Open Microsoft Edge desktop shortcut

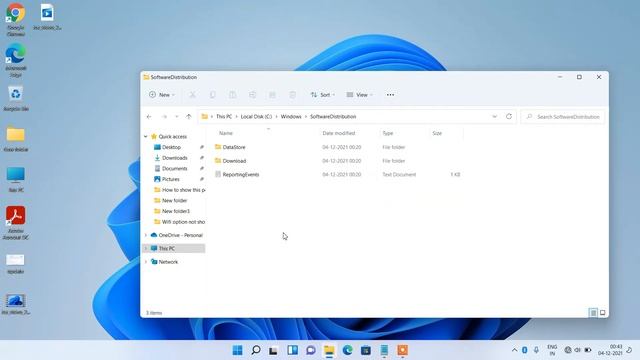tap(16, 60)
